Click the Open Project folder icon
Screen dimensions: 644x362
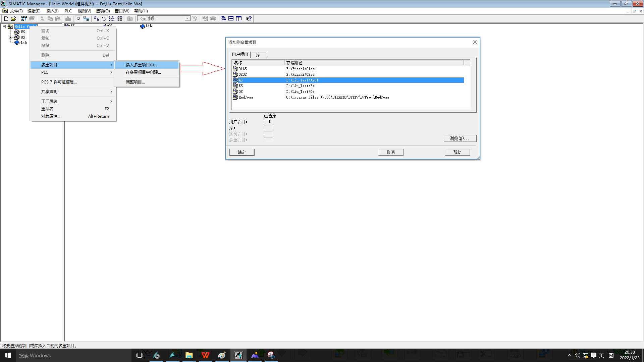tap(14, 19)
